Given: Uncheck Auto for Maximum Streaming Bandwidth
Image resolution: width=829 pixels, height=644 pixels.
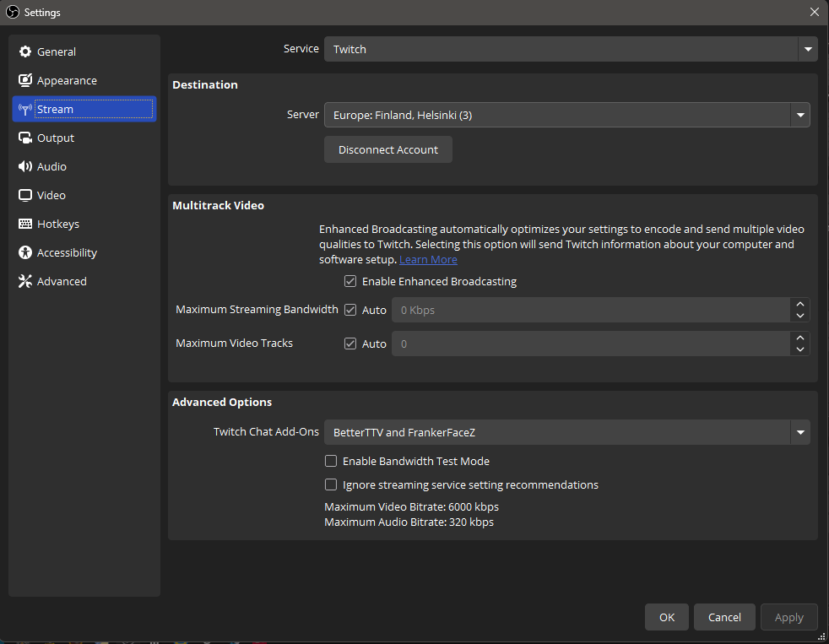Looking at the screenshot, I should tap(350, 310).
